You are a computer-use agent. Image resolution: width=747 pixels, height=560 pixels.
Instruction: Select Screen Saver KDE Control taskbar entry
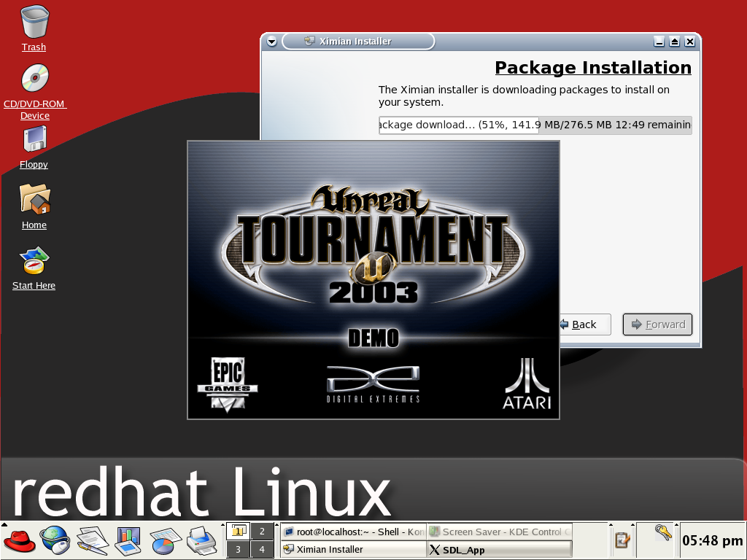pos(499,532)
